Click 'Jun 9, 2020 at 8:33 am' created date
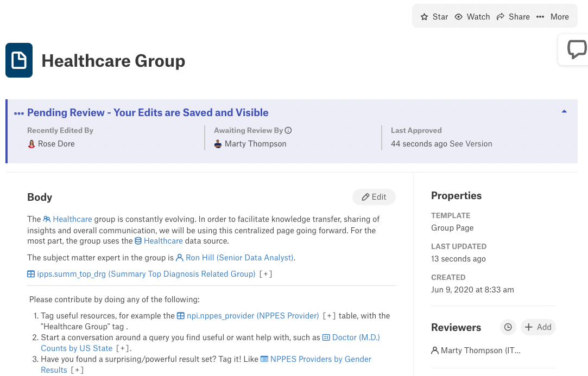The width and height of the screenshot is (588, 376). tap(472, 290)
